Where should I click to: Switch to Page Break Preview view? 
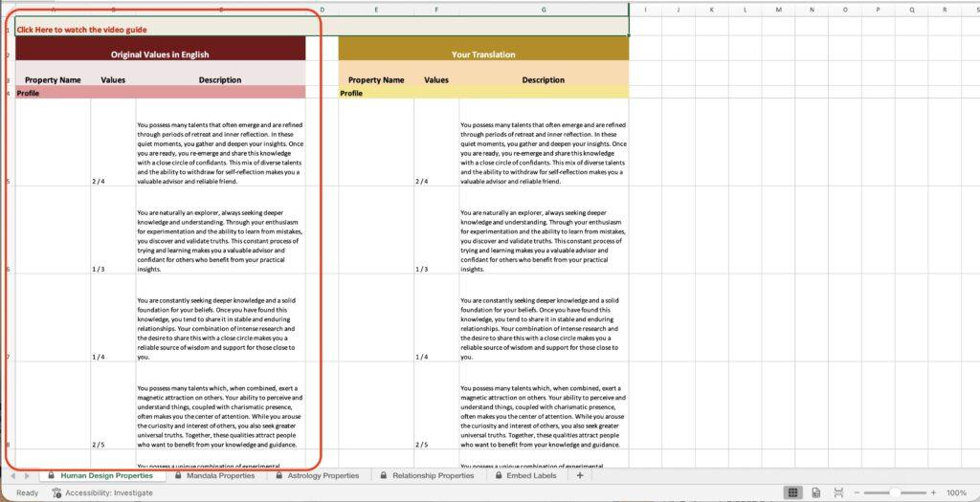[x=837, y=492]
